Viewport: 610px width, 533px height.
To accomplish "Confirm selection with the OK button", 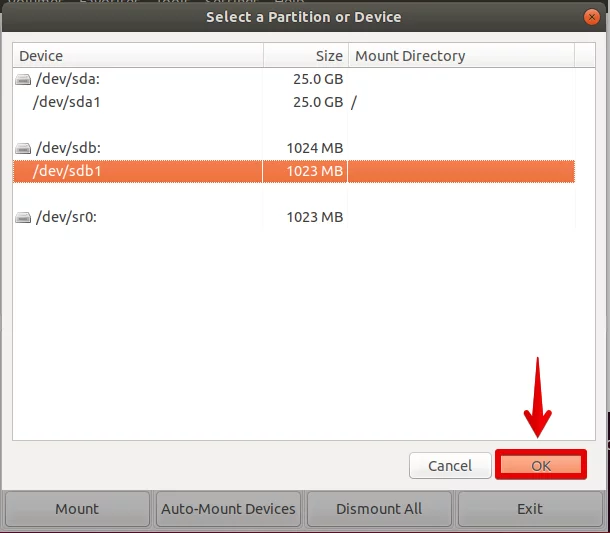I will [541, 465].
